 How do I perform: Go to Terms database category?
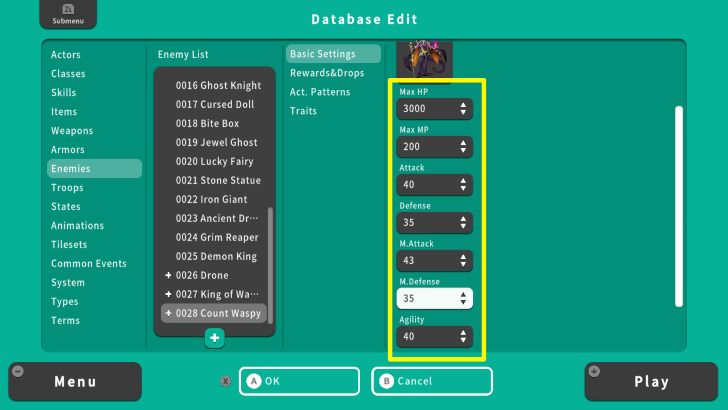tap(65, 321)
